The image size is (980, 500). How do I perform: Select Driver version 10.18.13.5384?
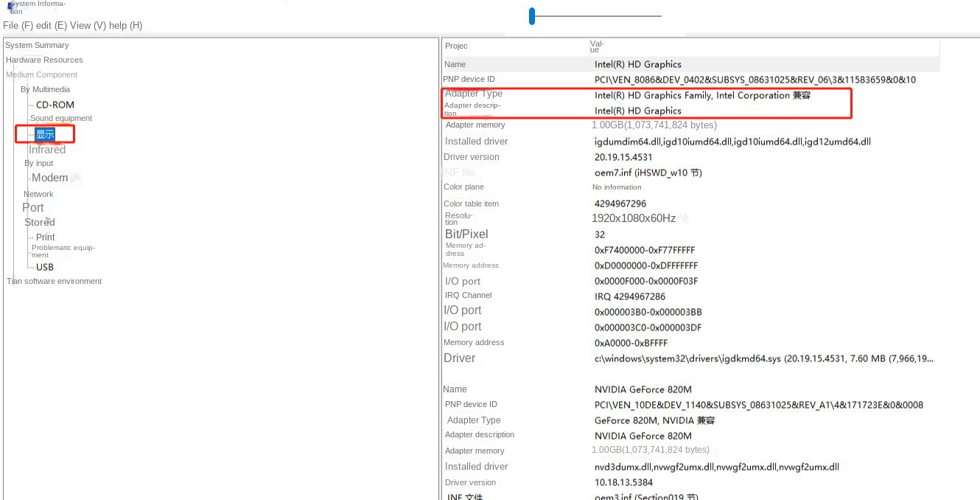pos(623,482)
